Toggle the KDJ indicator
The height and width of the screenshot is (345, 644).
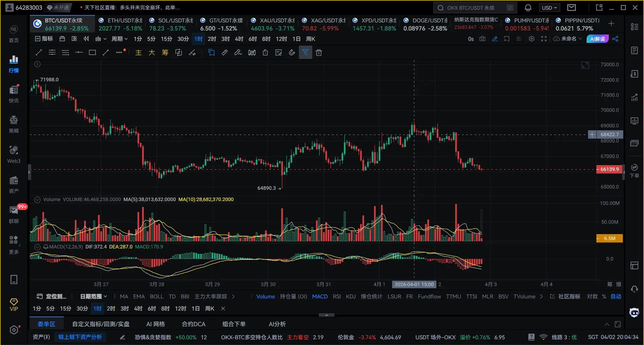(351, 296)
